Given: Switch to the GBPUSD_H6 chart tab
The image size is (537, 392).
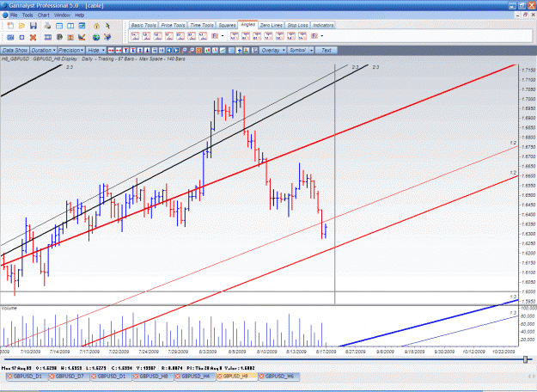Looking at the screenshot, I should (279, 377).
